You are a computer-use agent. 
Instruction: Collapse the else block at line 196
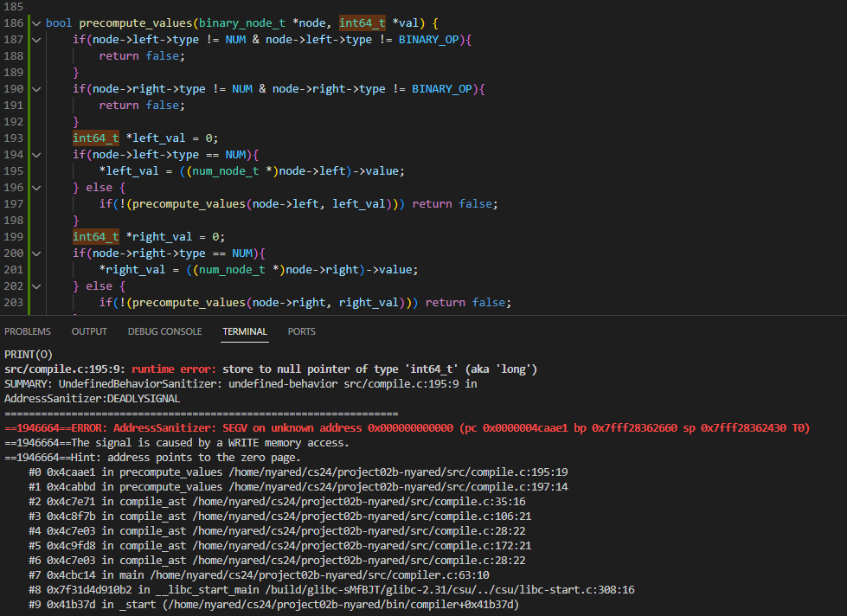36,187
